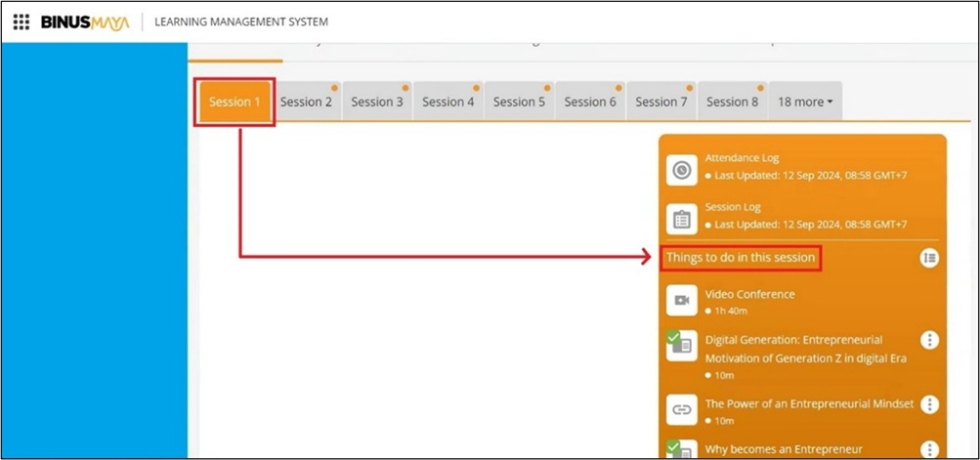Click the link icon for Entrepreneurial Mindset
The image size is (980, 460).
681,410
